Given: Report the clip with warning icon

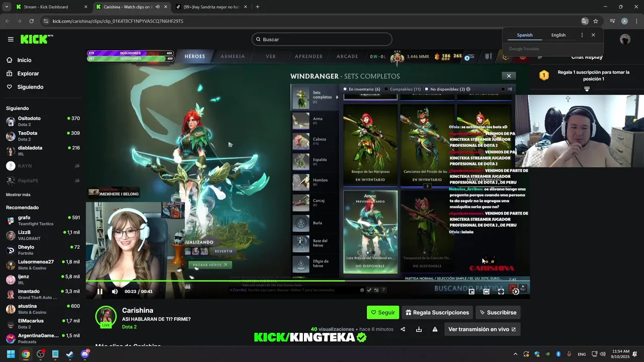Looking at the screenshot, I should tap(435, 329).
